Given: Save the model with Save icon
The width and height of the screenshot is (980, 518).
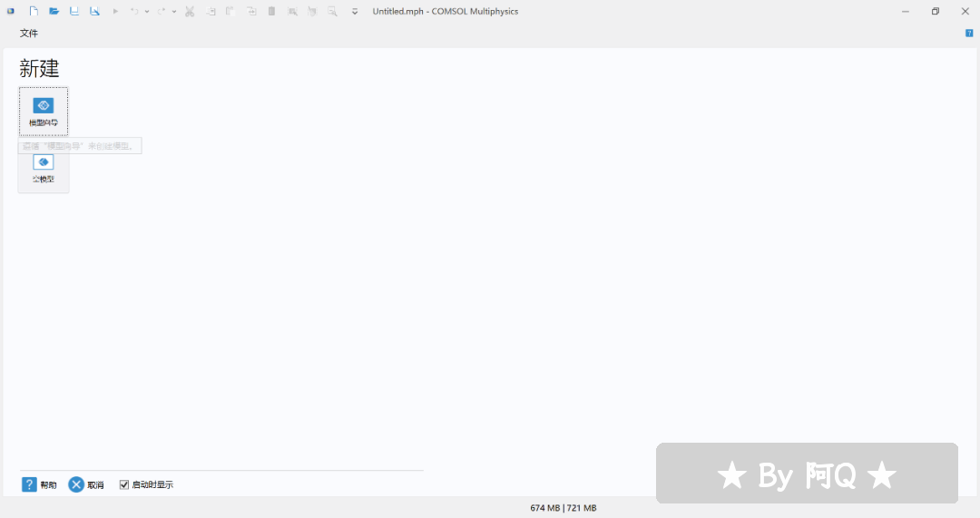Looking at the screenshot, I should [74, 11].
